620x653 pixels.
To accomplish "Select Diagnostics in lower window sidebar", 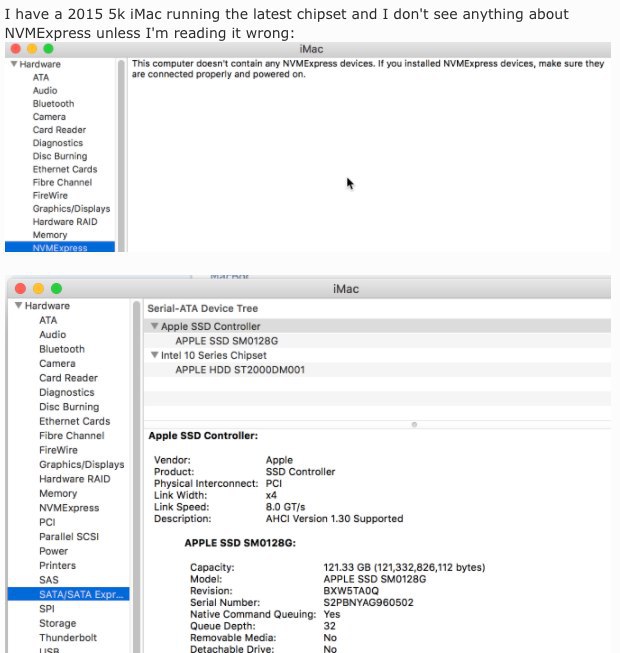I will (x=67, y=392).
